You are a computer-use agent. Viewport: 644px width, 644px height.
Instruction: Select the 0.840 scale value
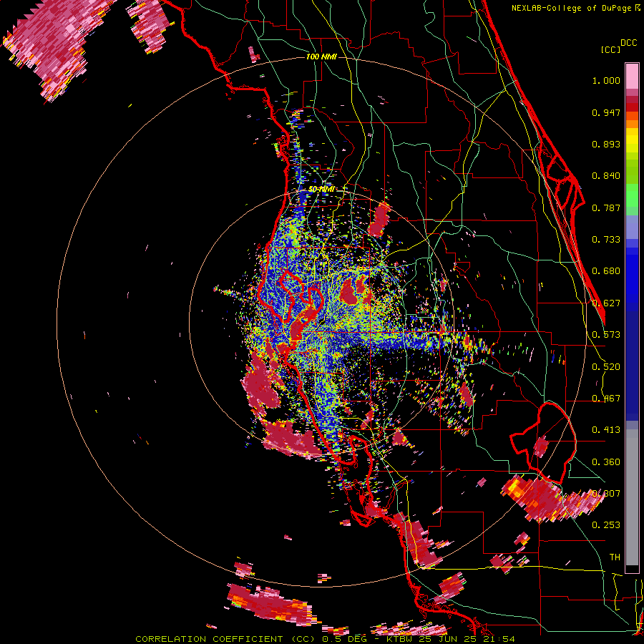606,176
